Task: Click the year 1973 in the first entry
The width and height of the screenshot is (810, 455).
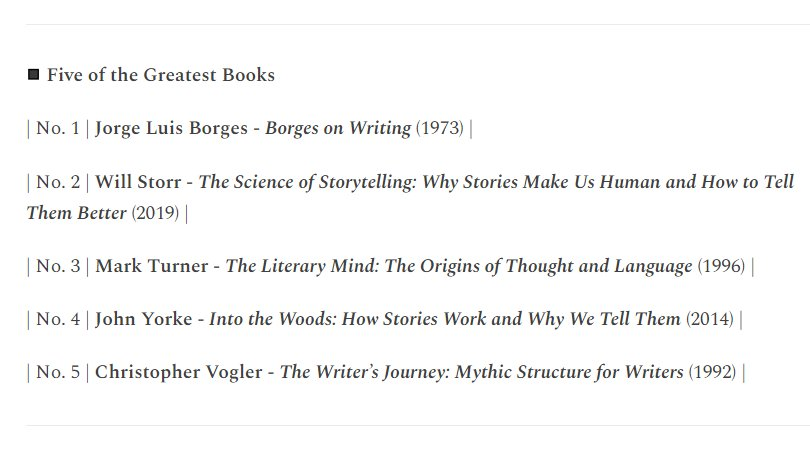Action: [x=439, y=128]
